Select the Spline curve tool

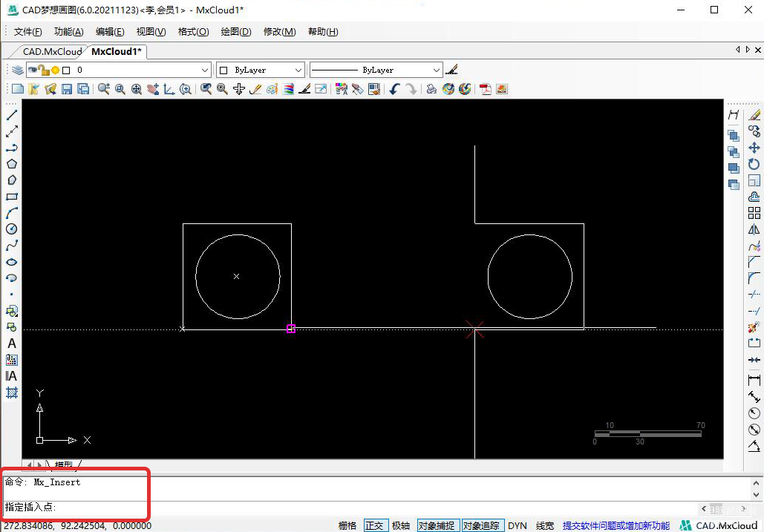(12, 246)
